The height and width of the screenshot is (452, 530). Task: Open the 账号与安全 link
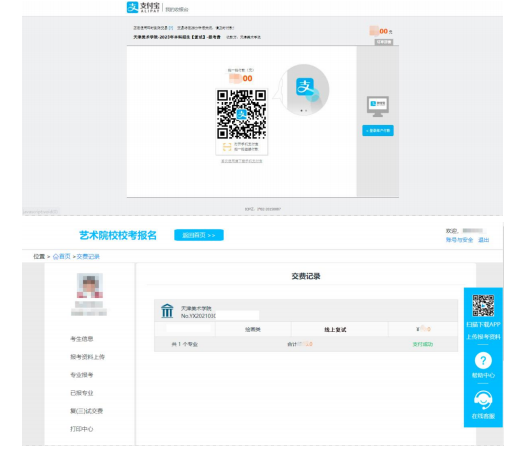(459, 240)
